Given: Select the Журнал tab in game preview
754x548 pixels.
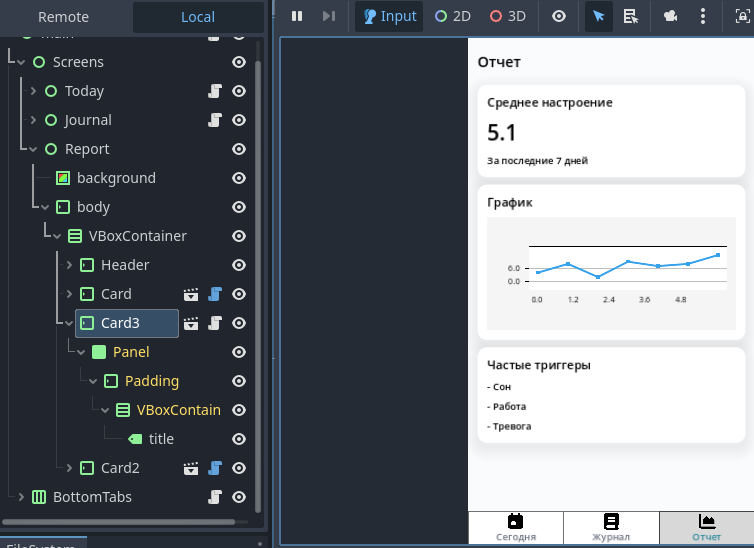Looking at the screenshot, I should click(x=611, y=527).
